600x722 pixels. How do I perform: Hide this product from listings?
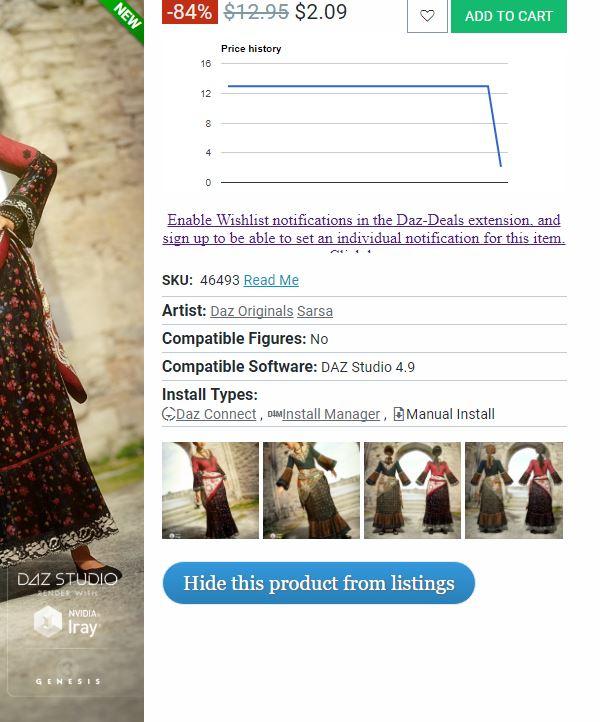pos(318,582)
